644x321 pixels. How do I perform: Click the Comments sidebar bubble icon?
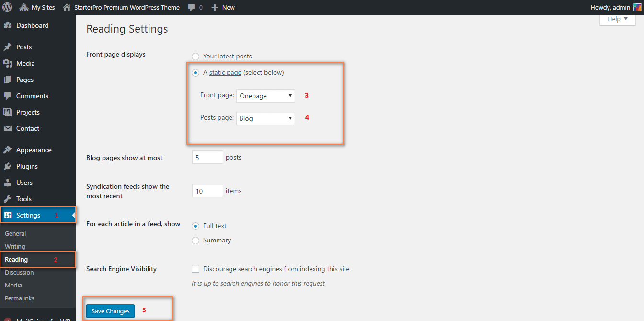click(8, 96)
